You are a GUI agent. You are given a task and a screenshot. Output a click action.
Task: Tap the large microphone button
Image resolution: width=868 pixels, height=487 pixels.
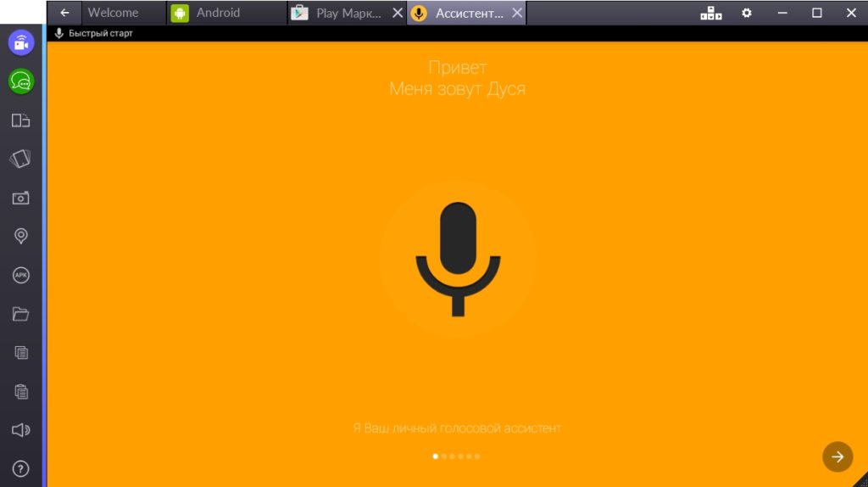(458, 259)
